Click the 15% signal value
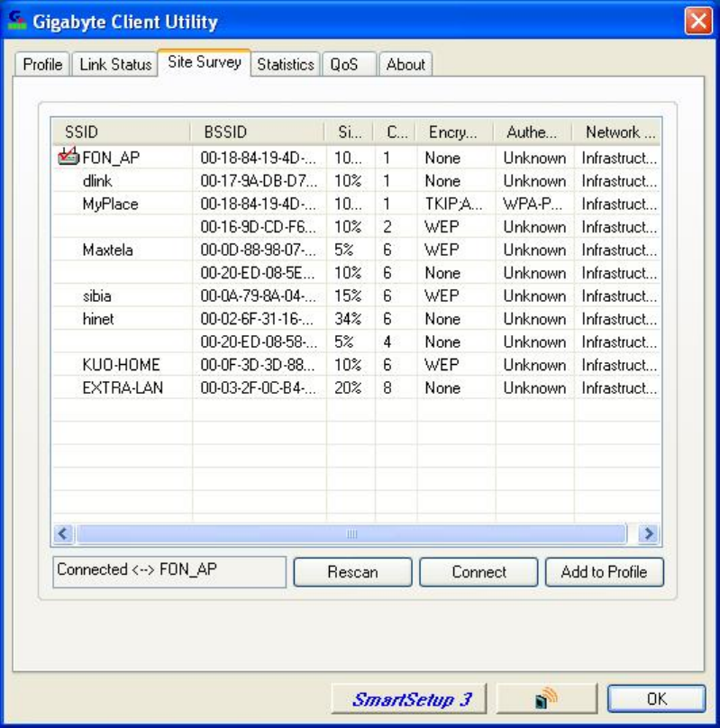720x728 pixels. (x=348, y=296)
